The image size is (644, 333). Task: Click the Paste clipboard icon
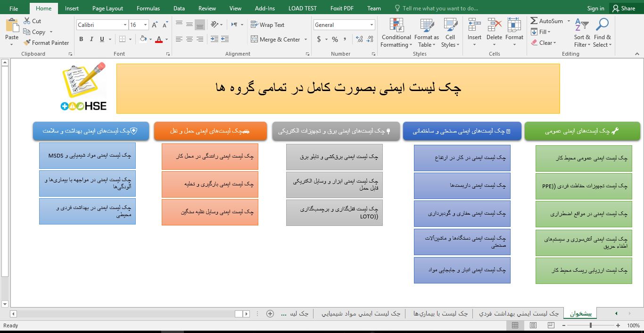point(12,25)
